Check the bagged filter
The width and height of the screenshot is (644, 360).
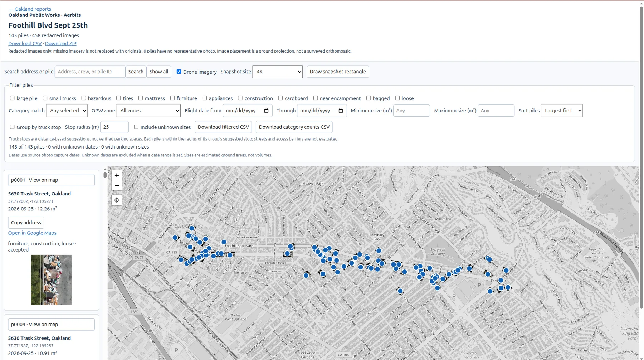tap(369, 98)
